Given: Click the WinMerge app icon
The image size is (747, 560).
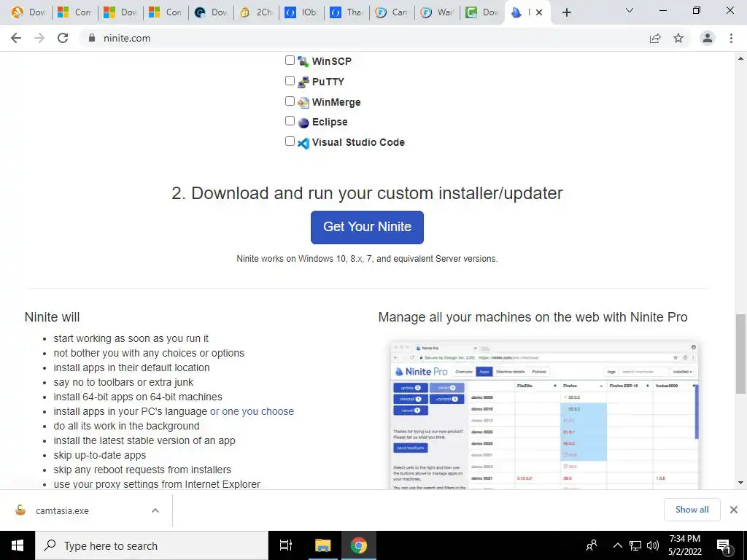Looking at the screenshot, I should (303, 102).
